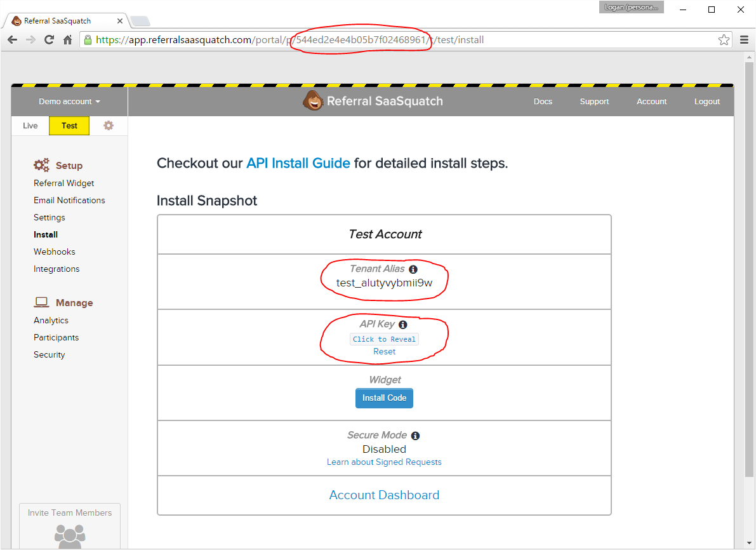Image resolution: width=756 pixels, height=550 pixels.
Task: Click the Invite Team Members panel
Action: (x=70, y=527)
